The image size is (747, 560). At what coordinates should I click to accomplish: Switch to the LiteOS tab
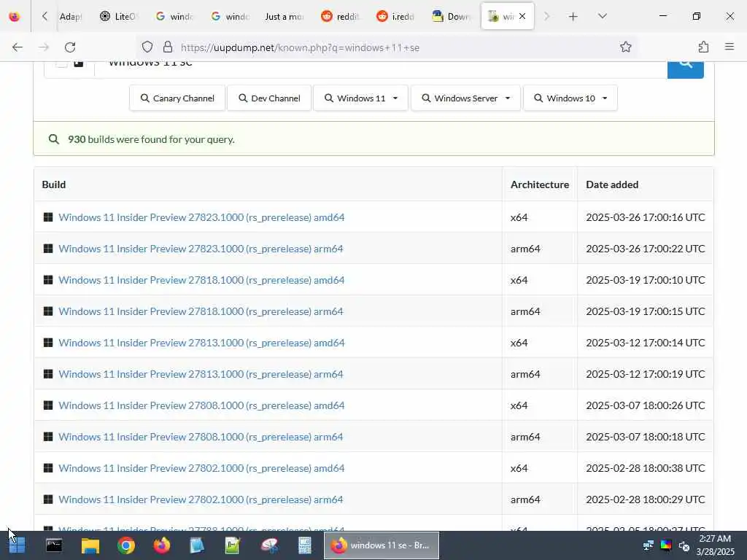pyautogui.click(x=118, y=17)
